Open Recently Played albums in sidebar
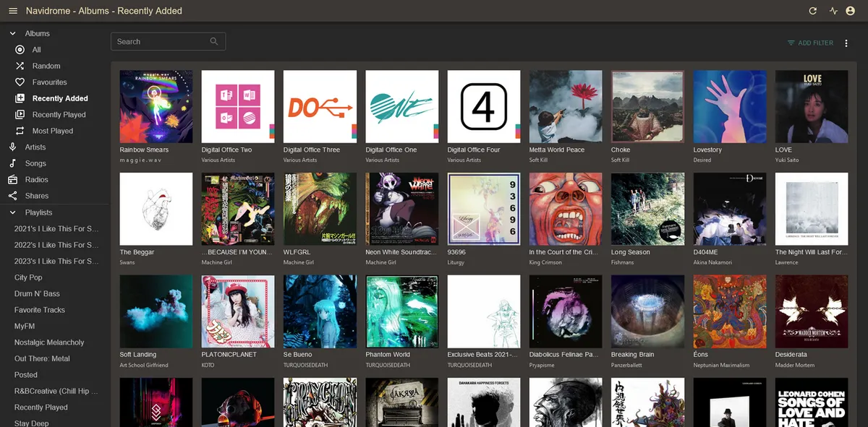The width and height of the screenshot is (868, 427). [59, 115]
